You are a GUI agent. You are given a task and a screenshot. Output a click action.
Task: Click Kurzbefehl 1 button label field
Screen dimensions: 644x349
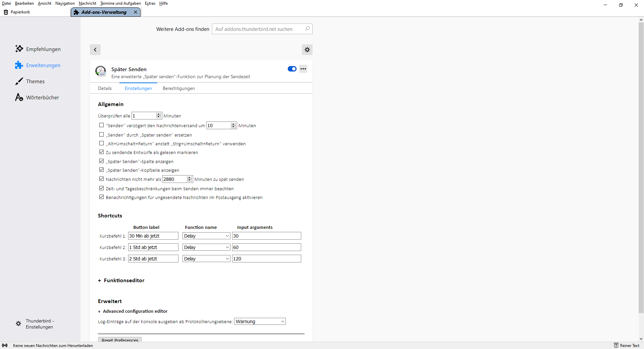pos(153,236)
